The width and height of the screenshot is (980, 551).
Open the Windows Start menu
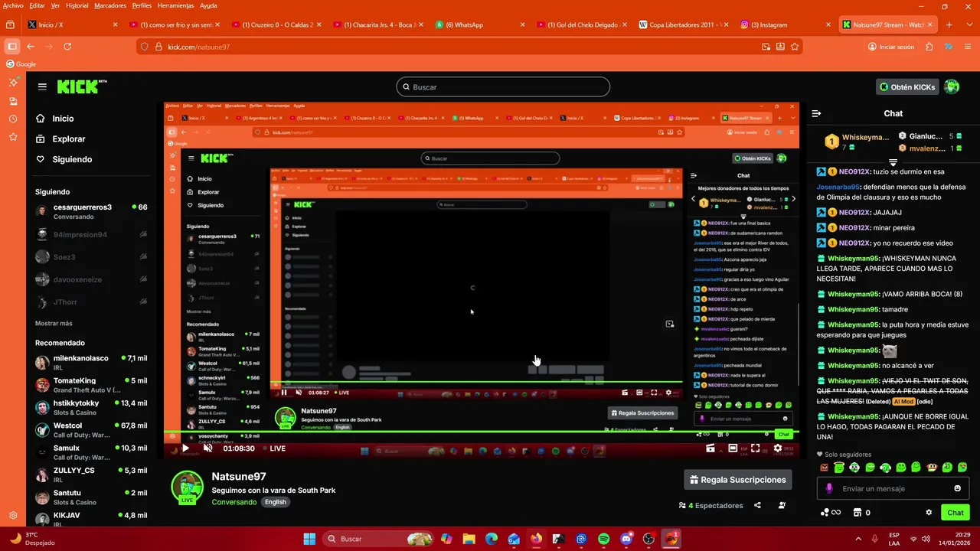(309, 539)
